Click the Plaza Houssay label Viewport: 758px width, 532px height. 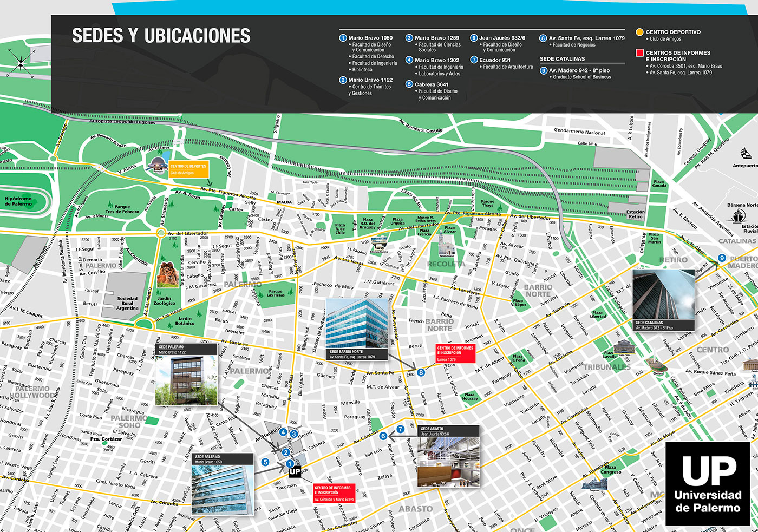[469, 397]
